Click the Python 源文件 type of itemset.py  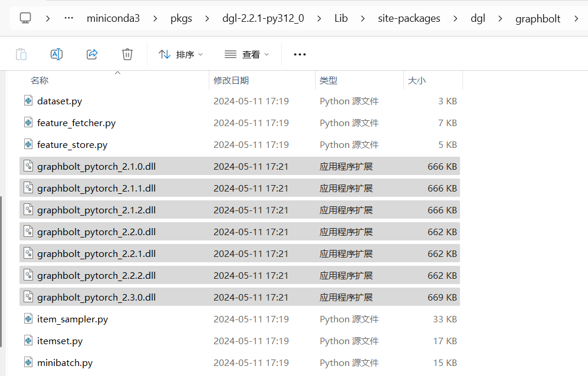pyautogui.click(x=349, y=341)
